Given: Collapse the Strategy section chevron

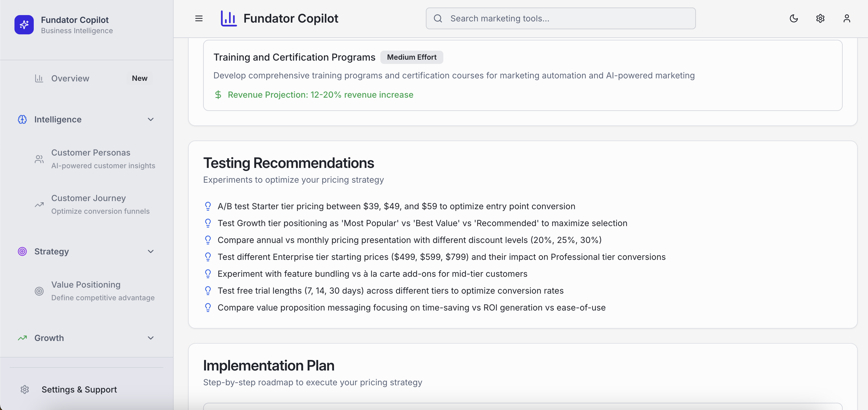Looking at the screenshot, I should [x=151, y=251].
